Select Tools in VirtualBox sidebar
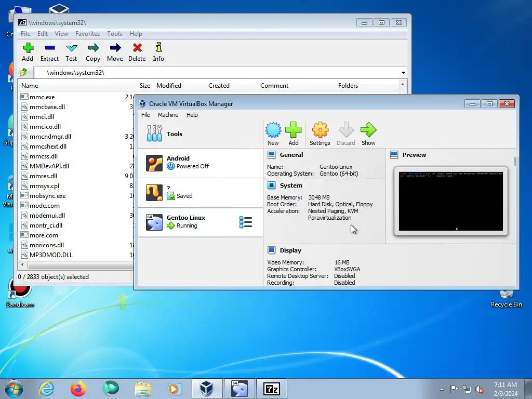The width and height of the screenshot is (532, 399). coord(200,134)
